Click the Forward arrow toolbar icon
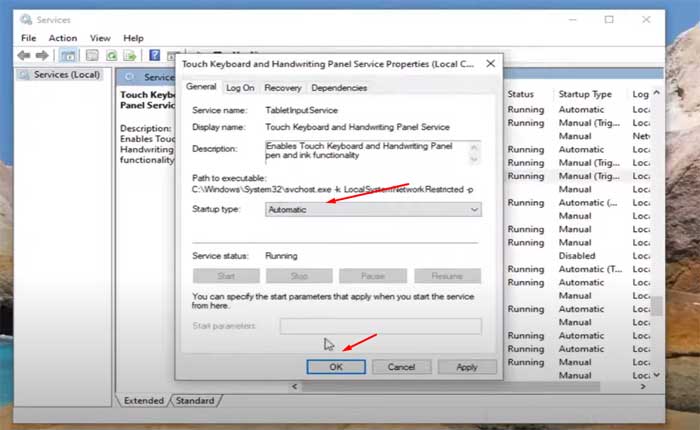The height and width of the screenshot is (430, 700). pyautogui.click(x=42, y=55)
